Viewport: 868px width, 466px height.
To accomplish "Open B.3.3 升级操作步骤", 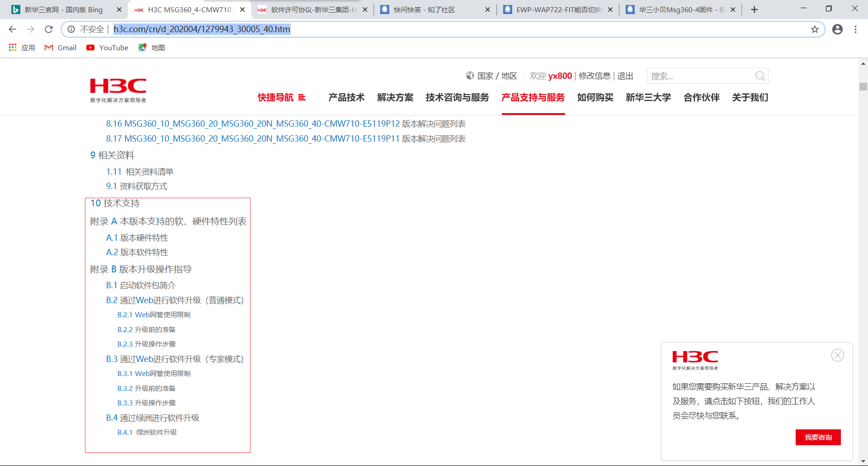I will pyautogui.click(x=146, y=403).
